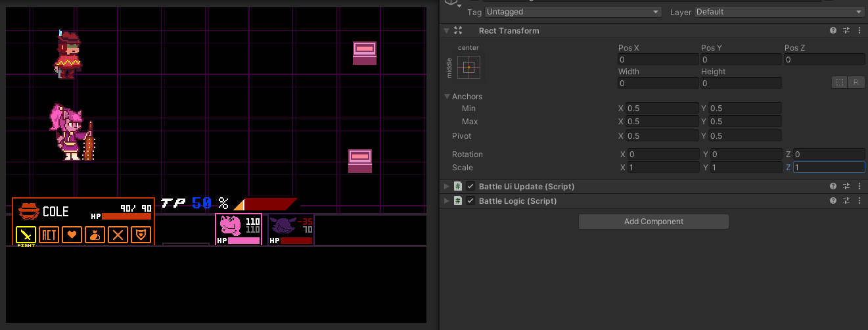Select the X spare command icon
Image resolution: width=868 pixels, height=330 pixels.
118,235
